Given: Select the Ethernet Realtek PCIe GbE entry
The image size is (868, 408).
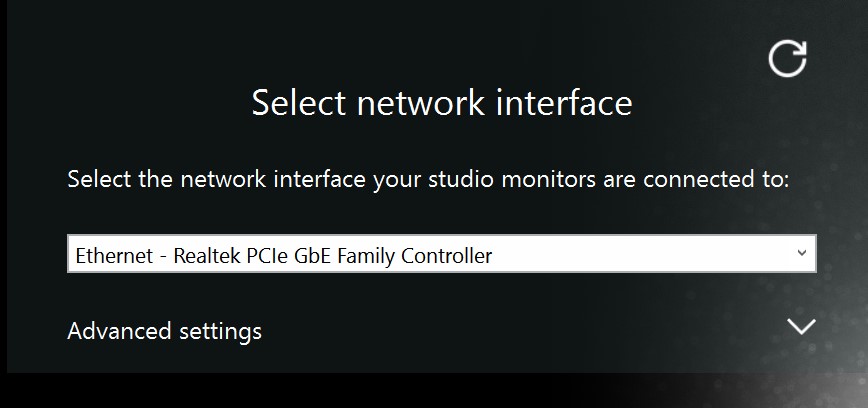Looking at the screenshot, I should point(283,255).
